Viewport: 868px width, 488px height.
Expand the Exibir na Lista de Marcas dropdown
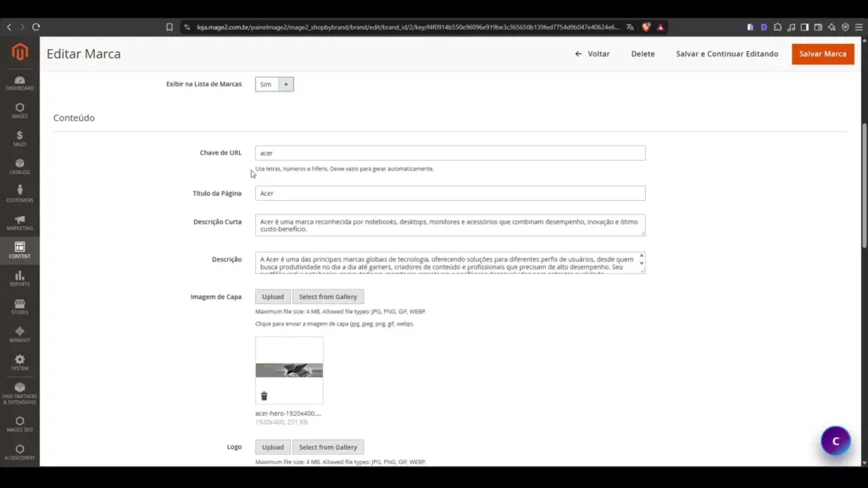tap(275, 84)
